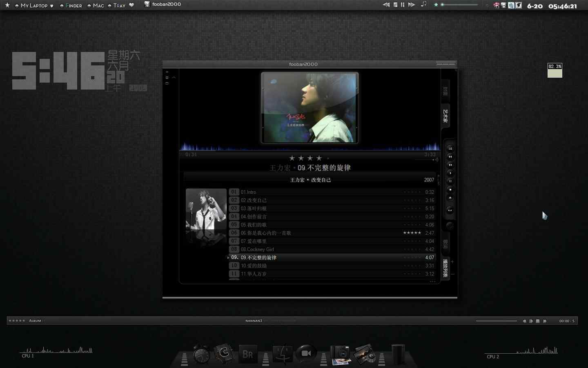Select track 01.Intro
The height and width of the screenshot is (368, 588).
click(x=332, y=192)
